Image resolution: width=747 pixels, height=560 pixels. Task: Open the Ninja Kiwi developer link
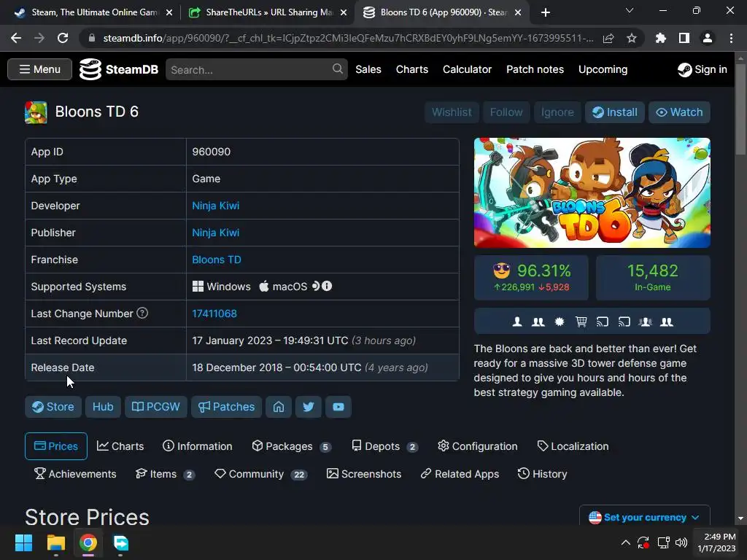(x=215, y=206)
